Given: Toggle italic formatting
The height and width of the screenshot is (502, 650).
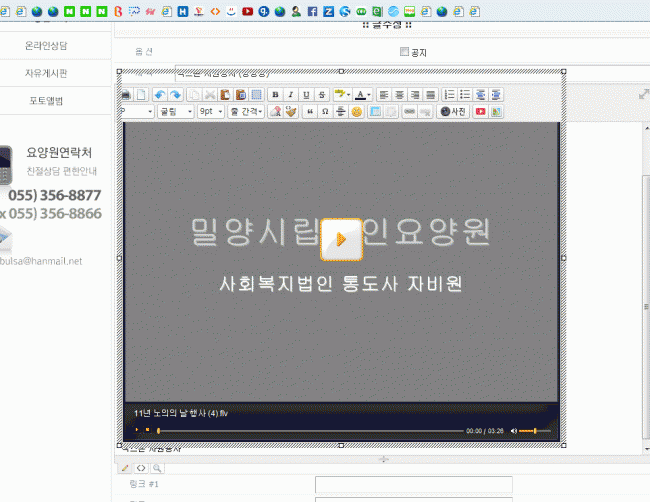Looking at the screenshot, I should [x=291, y=95].
